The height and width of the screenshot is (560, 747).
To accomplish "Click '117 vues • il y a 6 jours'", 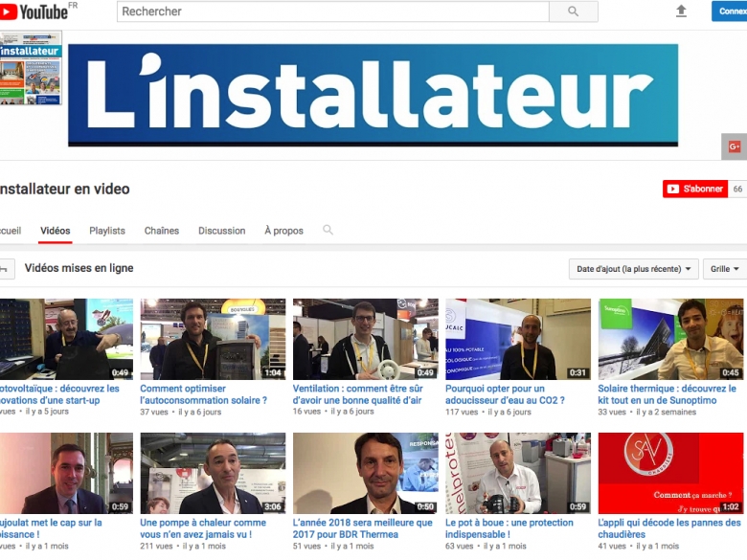I will pyautogui.click(x=487, y=412).
